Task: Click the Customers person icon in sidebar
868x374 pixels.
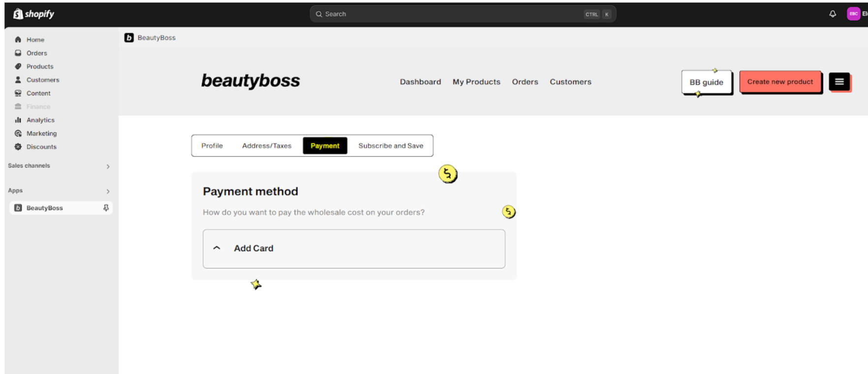Action: (18, 79)
